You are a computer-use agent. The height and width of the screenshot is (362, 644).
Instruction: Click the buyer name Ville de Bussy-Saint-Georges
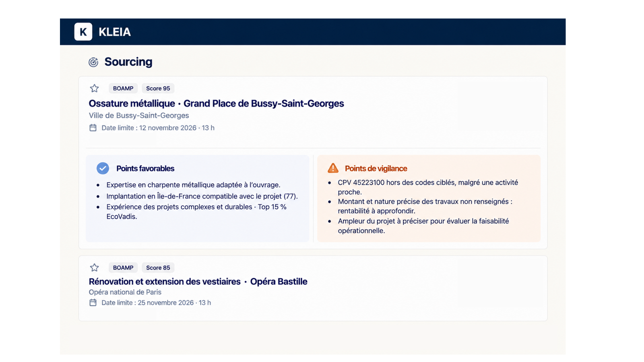139,115
